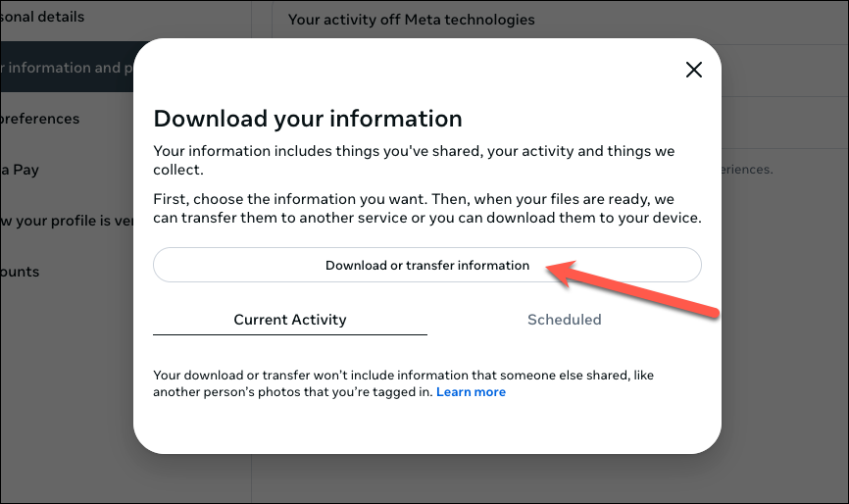Click the cut-off 'eriences.' text behind dialog
849x504 pixels.
point(747,170)
